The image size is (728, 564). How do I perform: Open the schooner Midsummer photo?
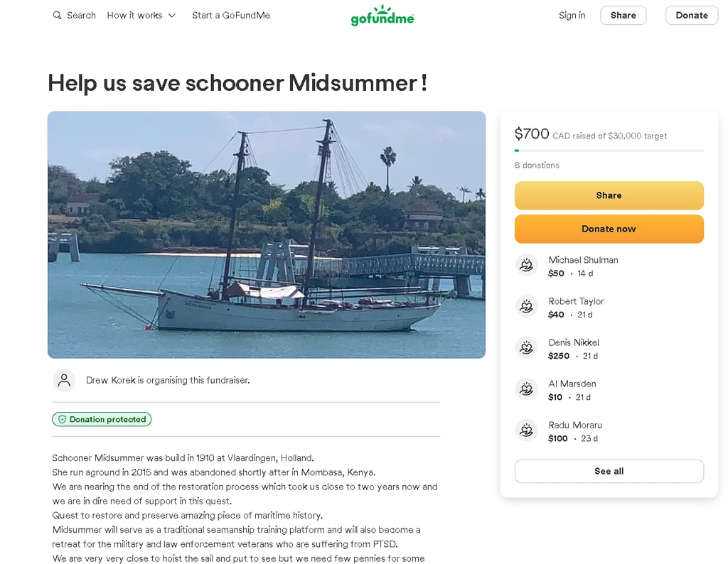point(267,234)
